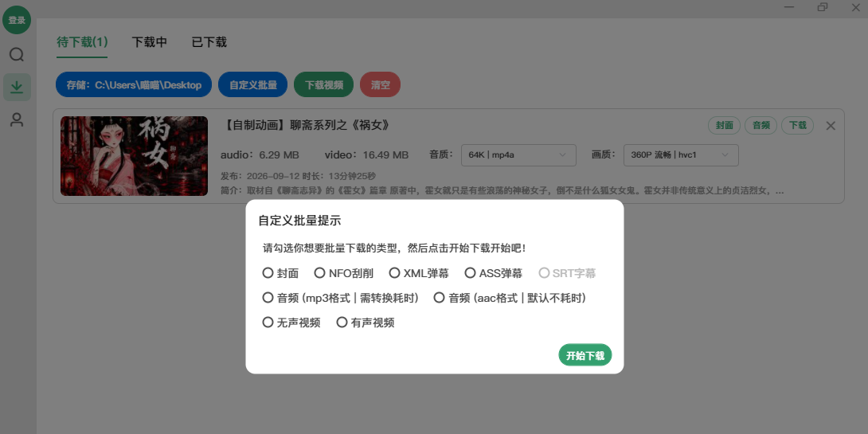Viewport: 868px width, 434px height.
Task: Switch to the 待下载(1) tab
Action: click(x=82, y=42)
